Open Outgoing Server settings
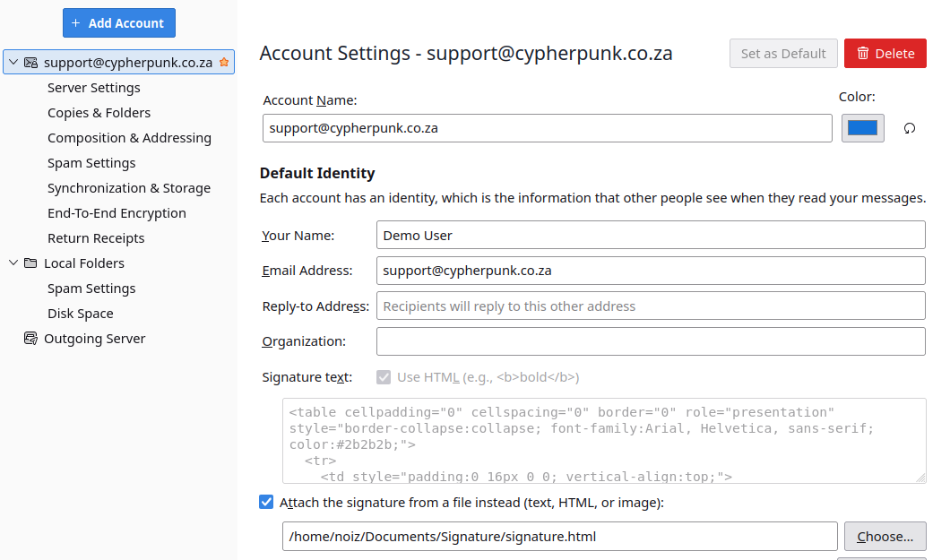This screenshot has height=560, width=950. (94, 339)
